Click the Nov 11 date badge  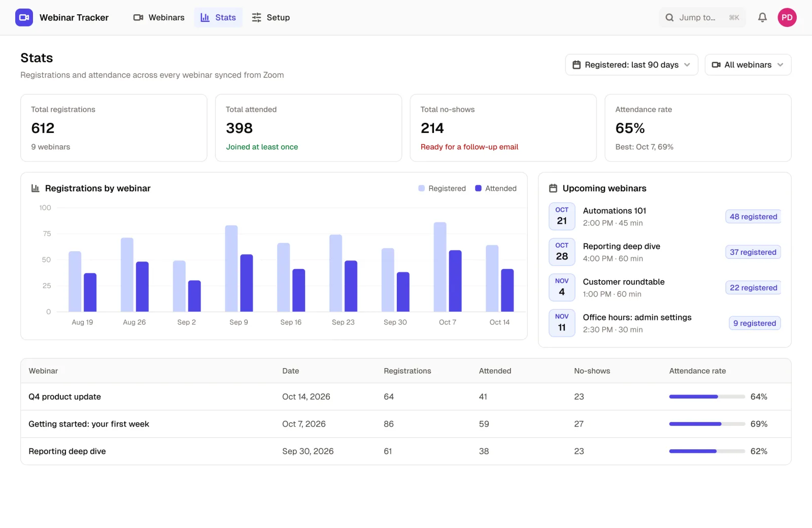562,323
